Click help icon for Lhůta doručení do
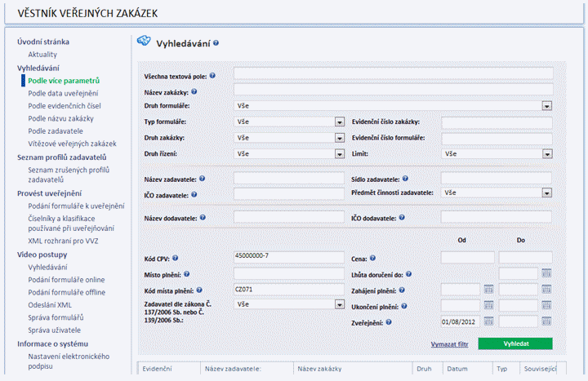 pyautogui.click(x=409, y=274)
